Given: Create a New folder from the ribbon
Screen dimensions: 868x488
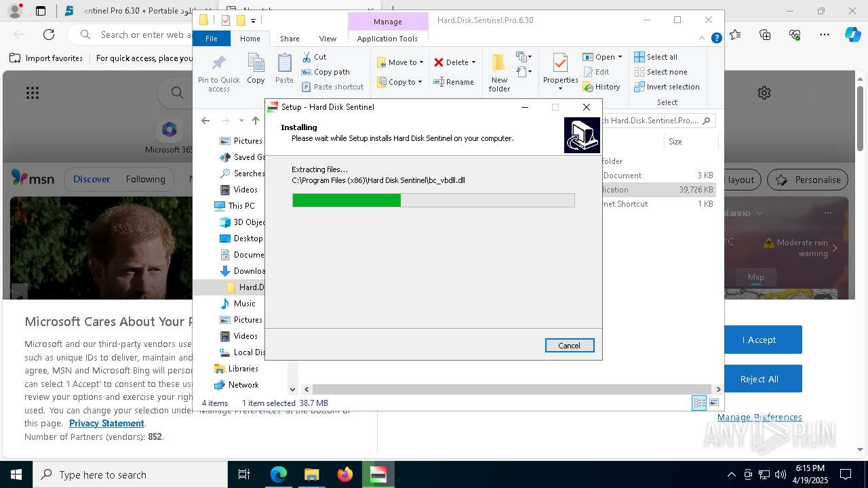Looking at the screenshot, I should coord(499,73).
